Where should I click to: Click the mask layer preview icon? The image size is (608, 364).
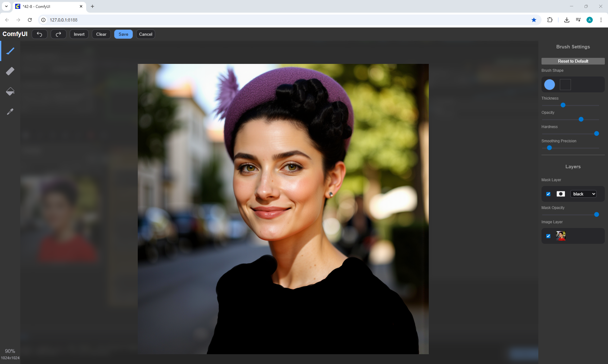pos(560,194)
